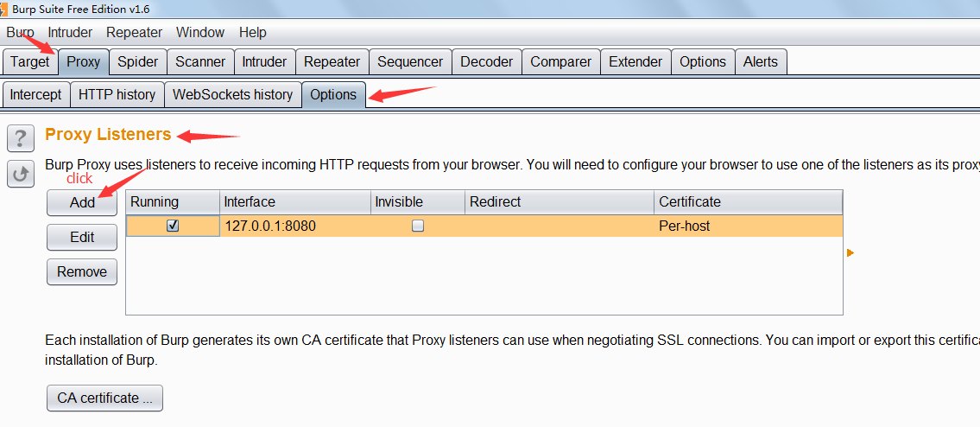Enable the Invisible checkbox for the listener
Viewport: 980px width, 427px height.
(418, 226)
